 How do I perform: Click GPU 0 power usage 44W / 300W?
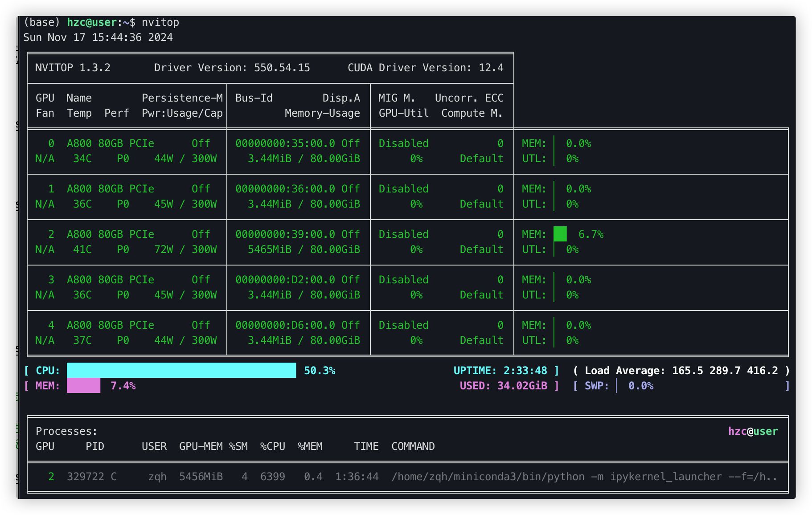point(185,159)
